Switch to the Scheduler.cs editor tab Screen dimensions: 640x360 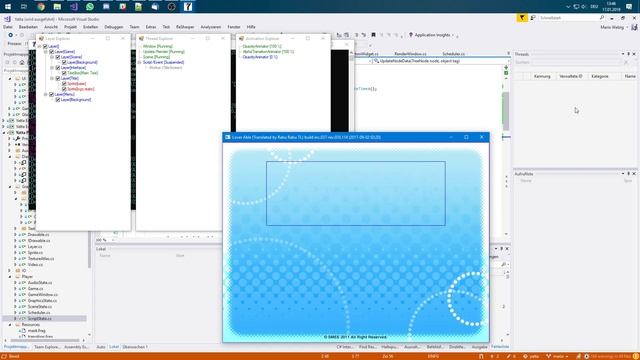point(453,54)
